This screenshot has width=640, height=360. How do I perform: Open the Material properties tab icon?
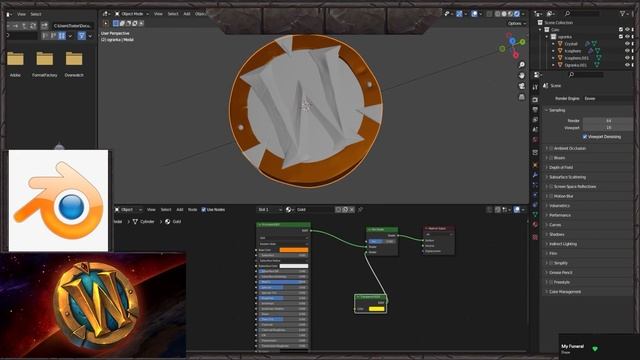(535, 225)
